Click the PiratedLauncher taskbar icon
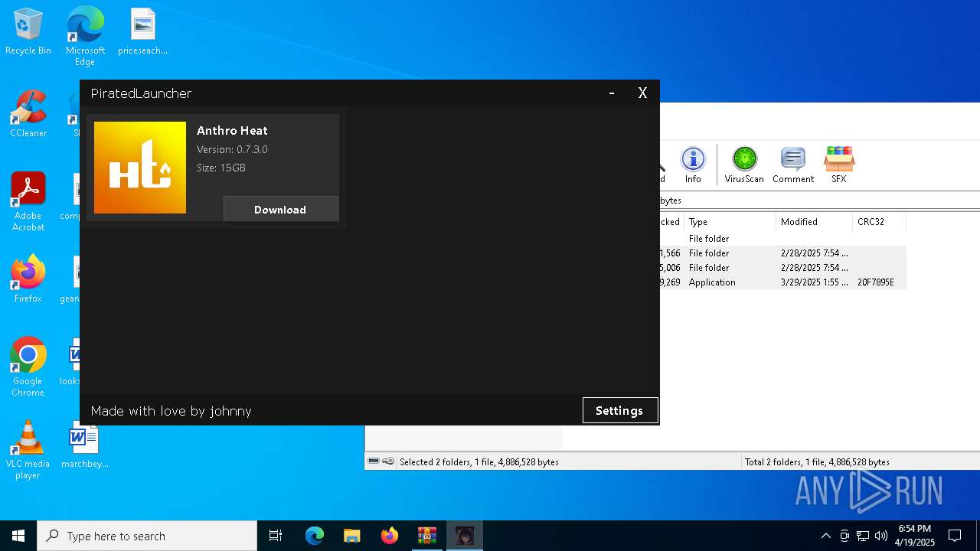This screenshot has height=551, width=980. click(464, 536)
